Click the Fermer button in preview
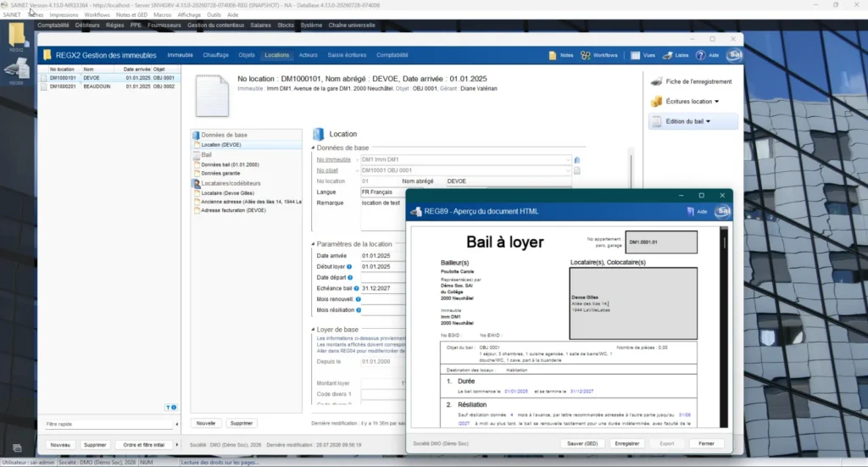 click(706, 444)
